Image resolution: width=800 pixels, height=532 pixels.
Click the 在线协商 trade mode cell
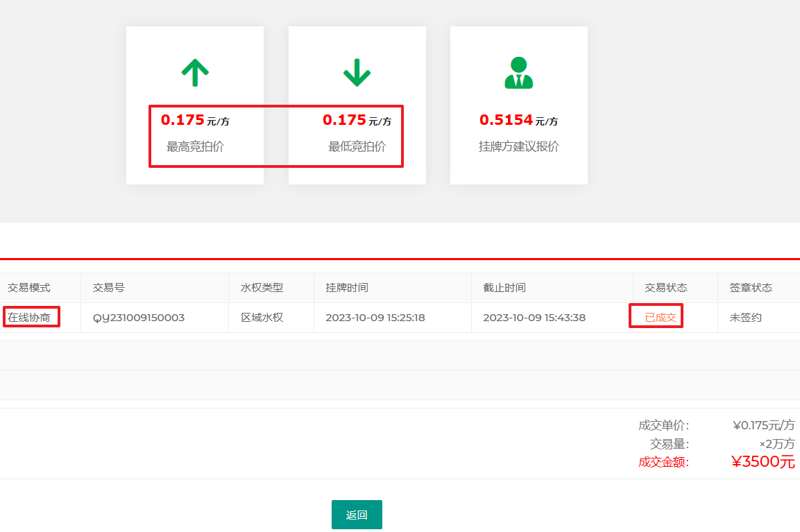29,318
